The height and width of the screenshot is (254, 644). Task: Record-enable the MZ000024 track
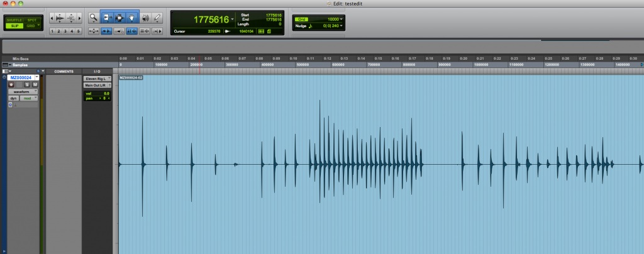pos(11,84)
